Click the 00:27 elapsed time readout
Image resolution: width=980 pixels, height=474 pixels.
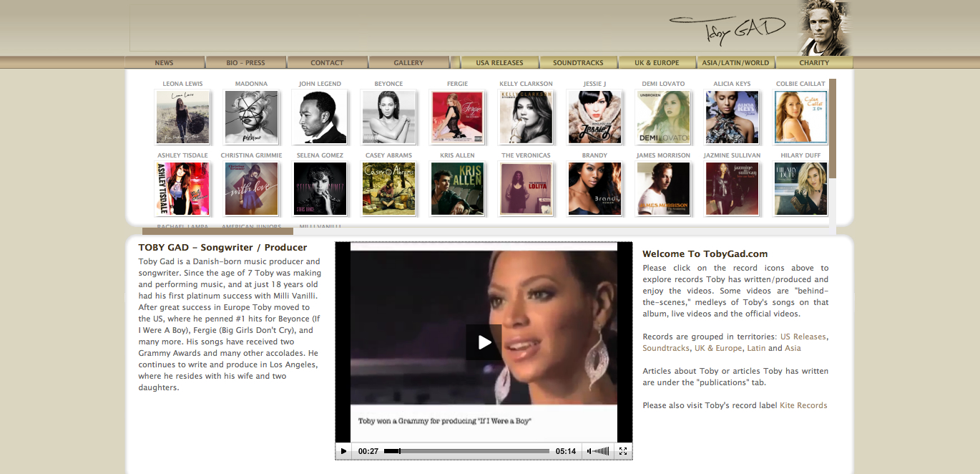point(368,451)
